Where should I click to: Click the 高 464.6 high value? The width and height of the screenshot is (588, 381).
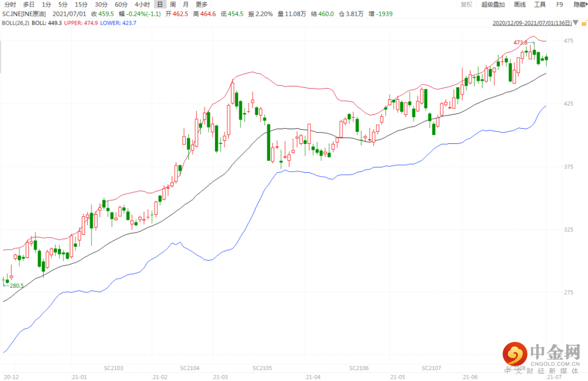coord(204,14)
